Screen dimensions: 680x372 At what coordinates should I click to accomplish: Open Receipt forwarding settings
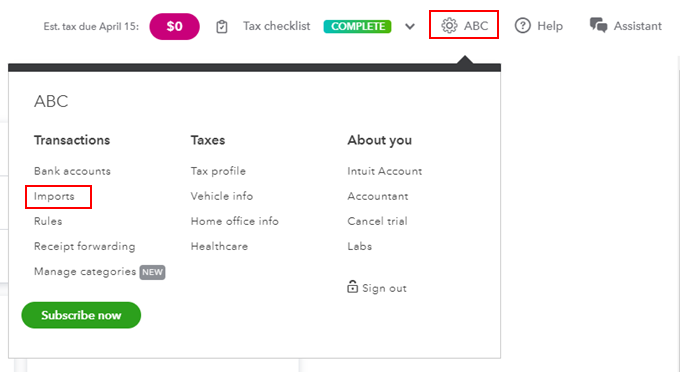point(85,246)
